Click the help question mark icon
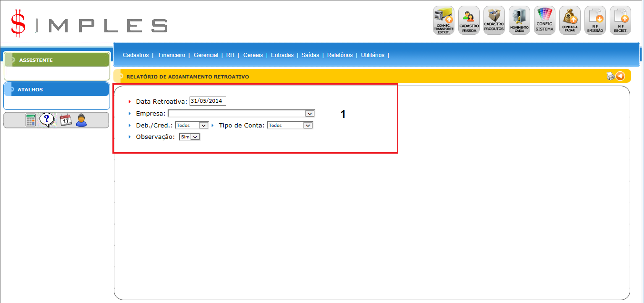Image resolution: width=644 pixels, height=303 pixels. tap(47, 120)
